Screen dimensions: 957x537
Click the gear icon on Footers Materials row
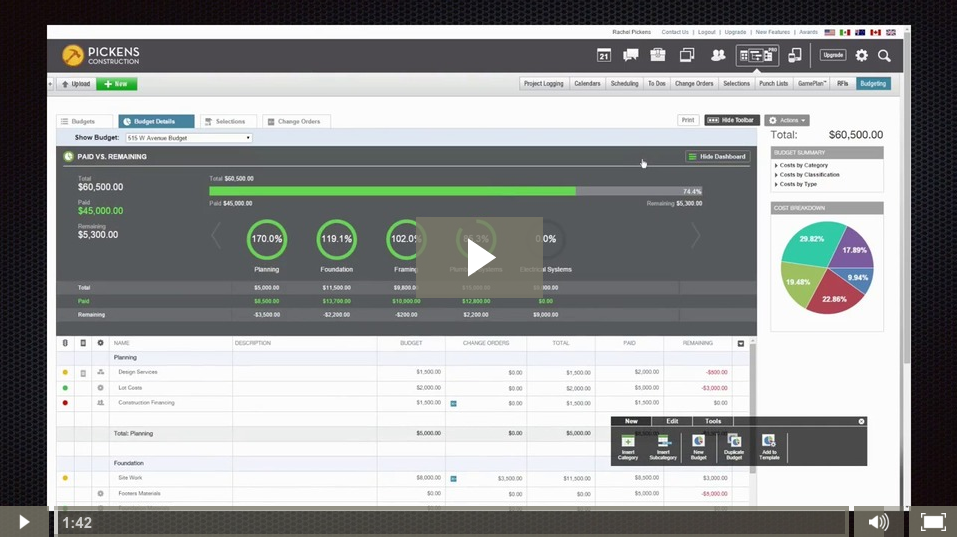pos(100,493)
